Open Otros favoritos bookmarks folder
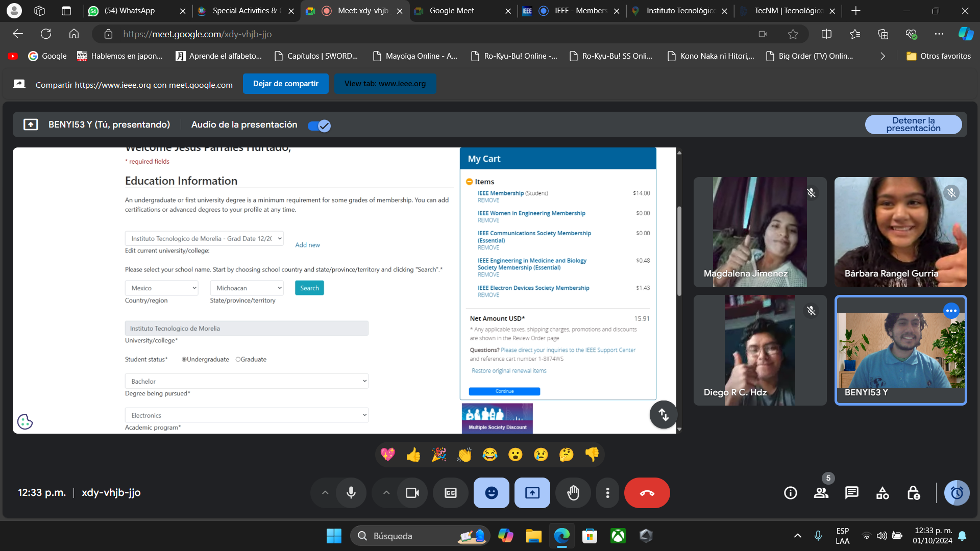The image size is (980, 551). (x=939, y=56)
